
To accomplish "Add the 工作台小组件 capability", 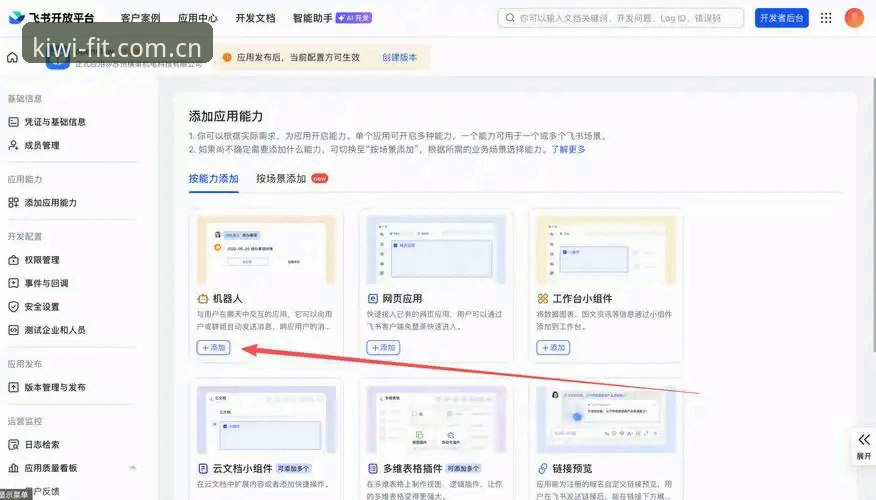I will (553, 347).
